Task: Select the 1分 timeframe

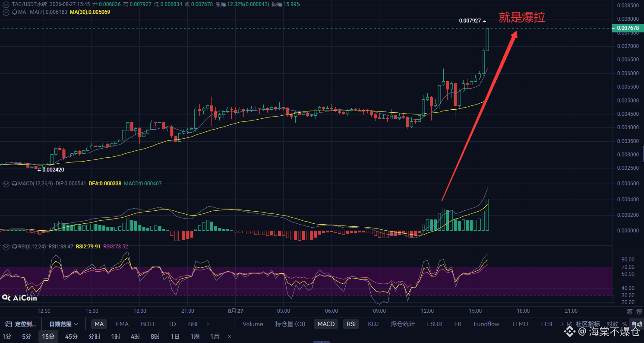Action: [x=7, y=337]
